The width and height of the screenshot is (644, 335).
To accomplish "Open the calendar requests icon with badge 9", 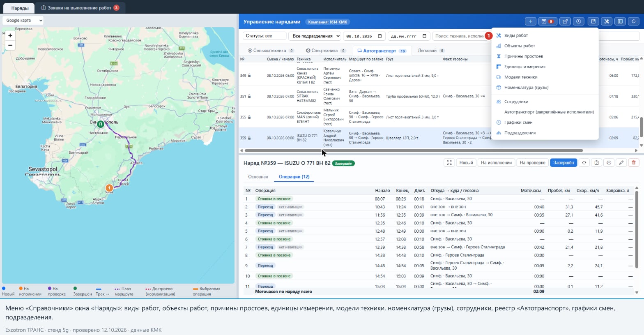I will point(547,21).
